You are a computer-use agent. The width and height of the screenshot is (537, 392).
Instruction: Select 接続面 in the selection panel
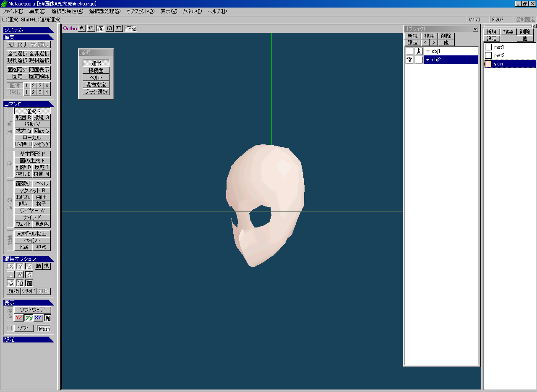click(x=96, y=71)
